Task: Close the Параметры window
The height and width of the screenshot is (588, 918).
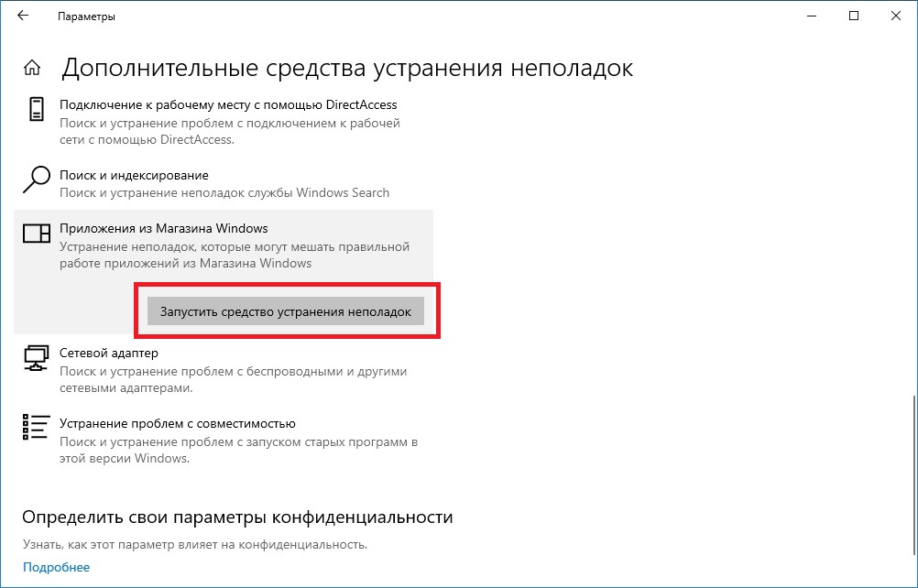Action: click(x=896, y=16)
